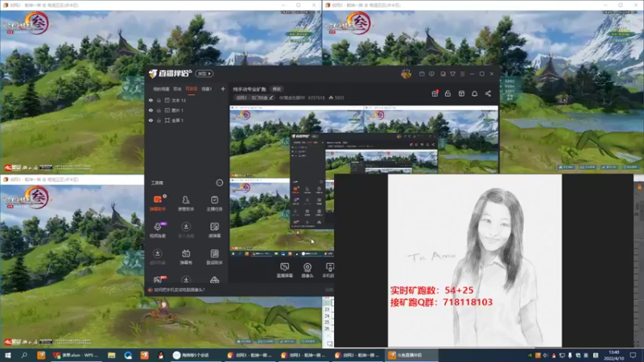Click the share icon in streaming app

click(x=488, y=93)
